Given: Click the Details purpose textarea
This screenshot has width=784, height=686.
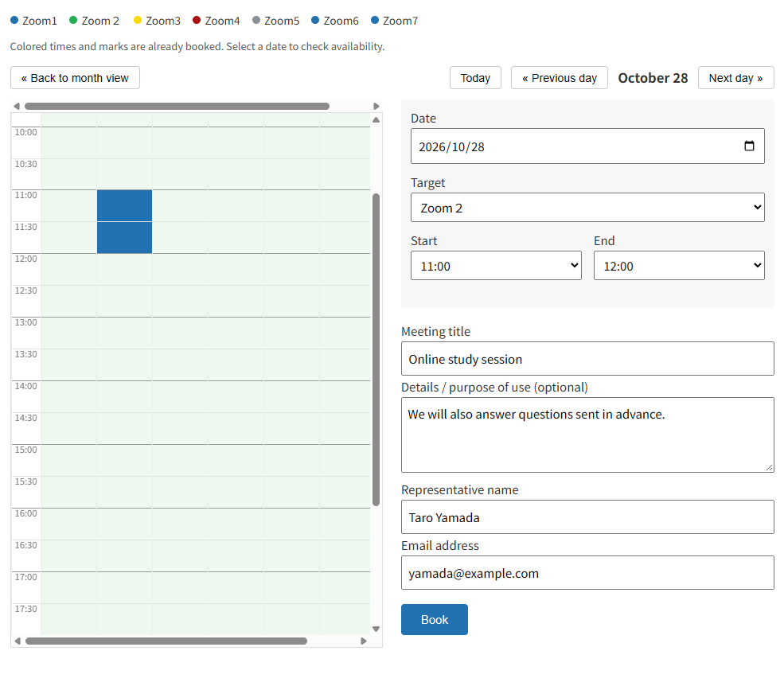Looking at the screenshot, I should tap(587, 435).
